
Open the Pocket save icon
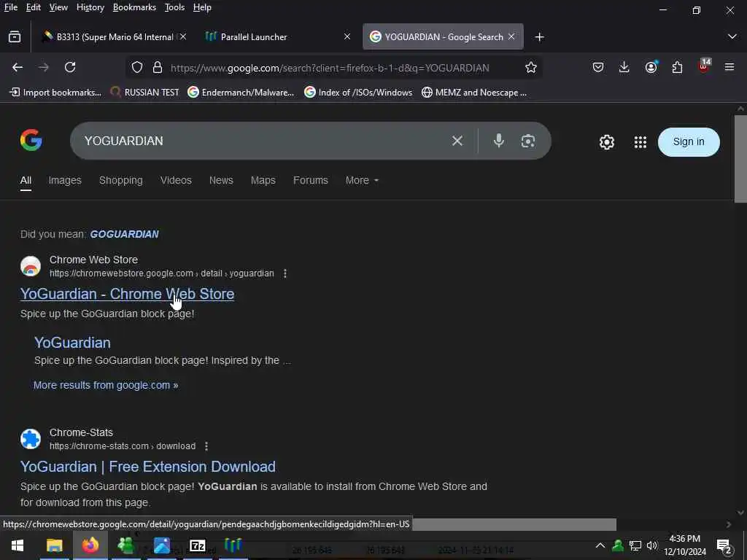(x=598, y=68)
